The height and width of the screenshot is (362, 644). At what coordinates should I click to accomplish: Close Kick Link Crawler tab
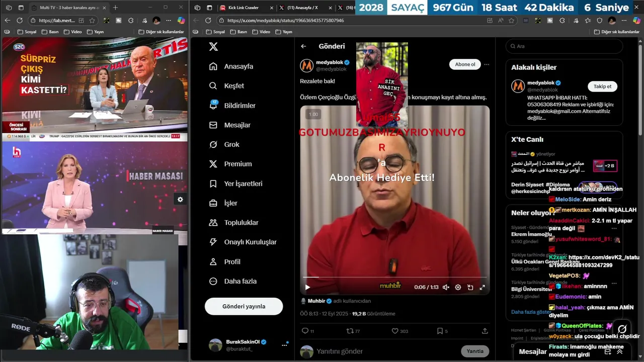[271, 8]
